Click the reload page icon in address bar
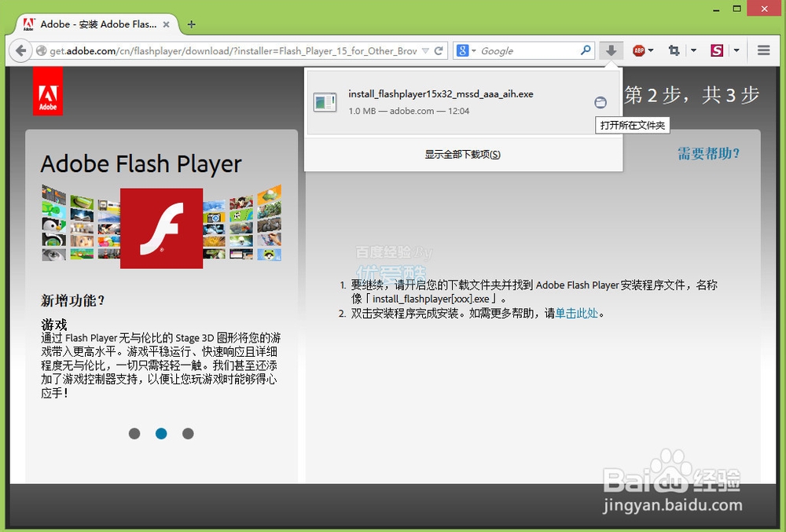786x532 pixels. coord(439,50)
